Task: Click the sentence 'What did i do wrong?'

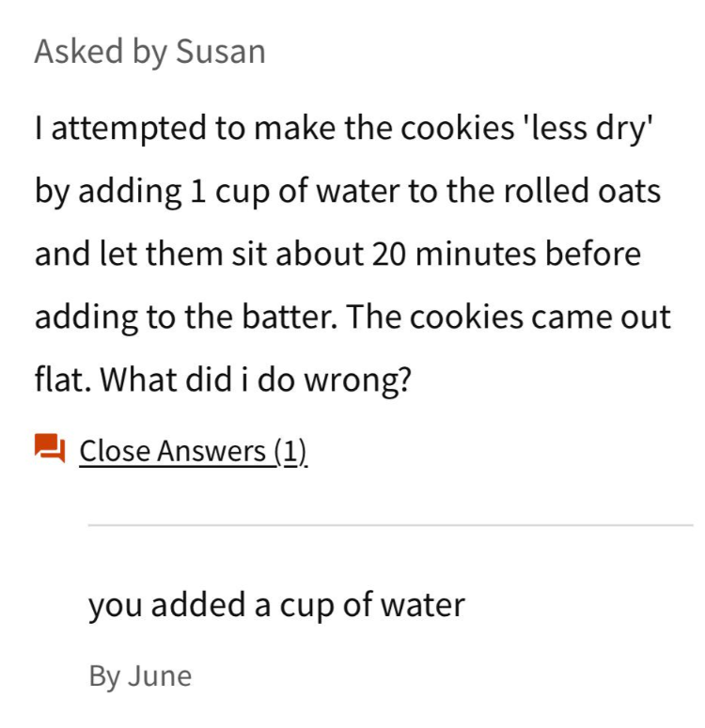Action: [x=256, y=380]
